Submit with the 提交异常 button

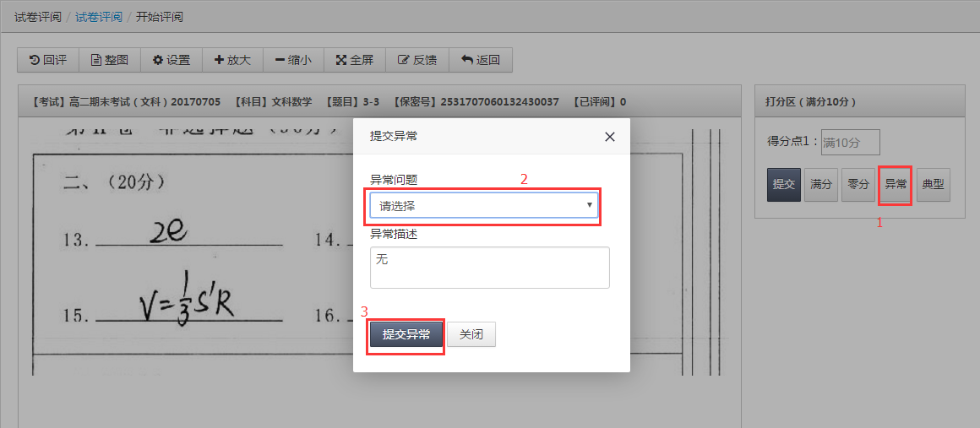pyautogui.click(x=406, y=334)
